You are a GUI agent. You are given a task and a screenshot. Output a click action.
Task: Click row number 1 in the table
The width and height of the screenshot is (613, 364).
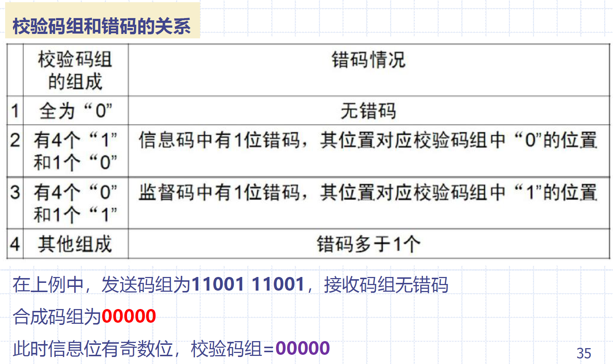(15, 111)
